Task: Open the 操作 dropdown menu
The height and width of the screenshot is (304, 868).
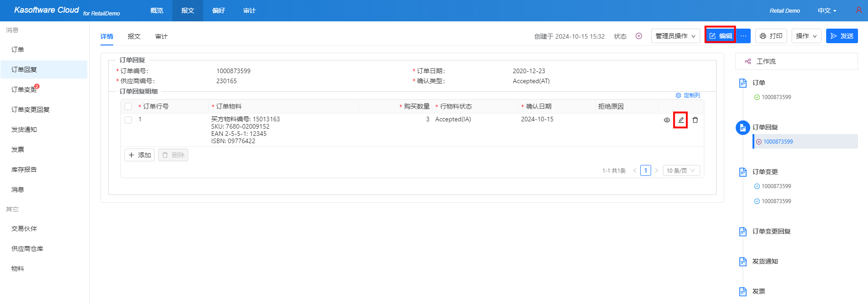Action: click(806, 36)
